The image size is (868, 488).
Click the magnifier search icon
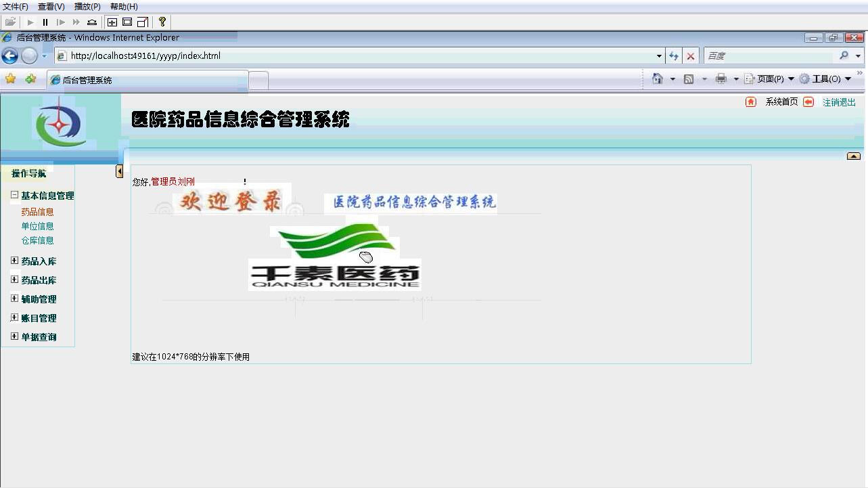point(844,56)
